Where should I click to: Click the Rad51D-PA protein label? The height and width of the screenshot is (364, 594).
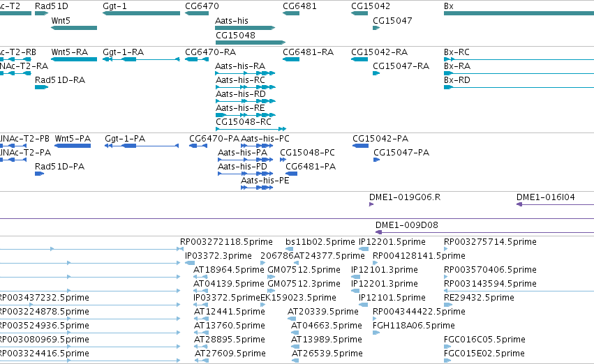tap(59, 167)
